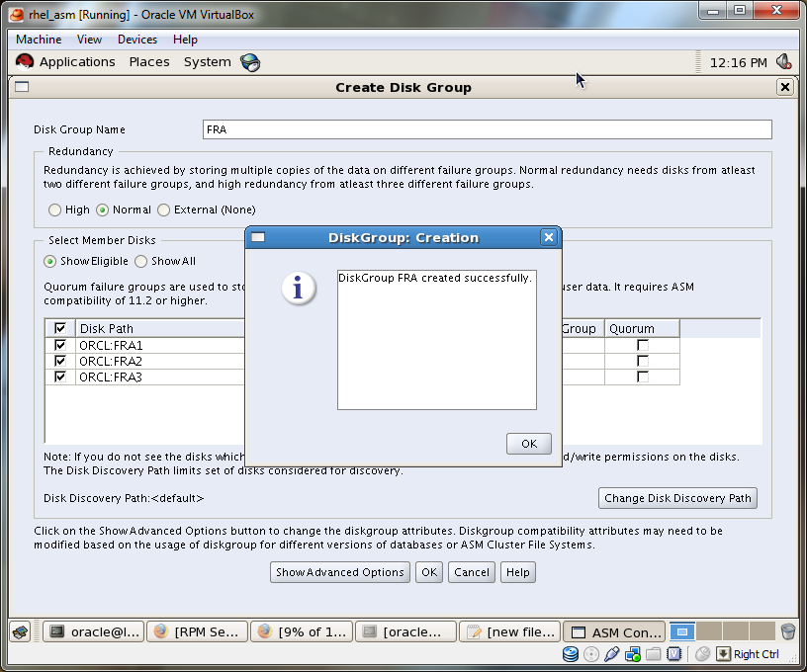This screenshot has height=672, width=807.
Task: Click OK in the DiskGroup: Creation dialog
Action: [529, 444]
